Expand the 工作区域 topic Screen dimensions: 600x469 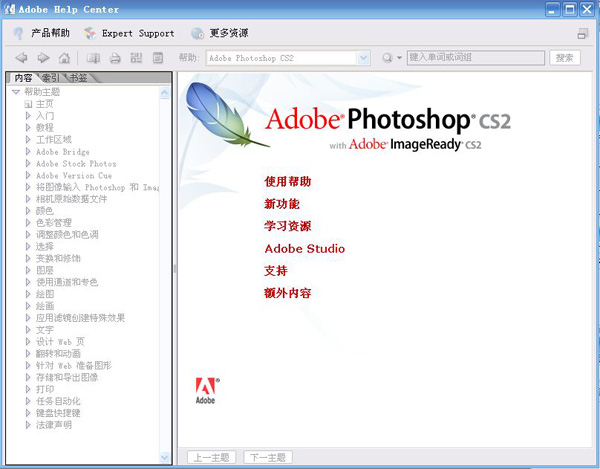(28, 139)
